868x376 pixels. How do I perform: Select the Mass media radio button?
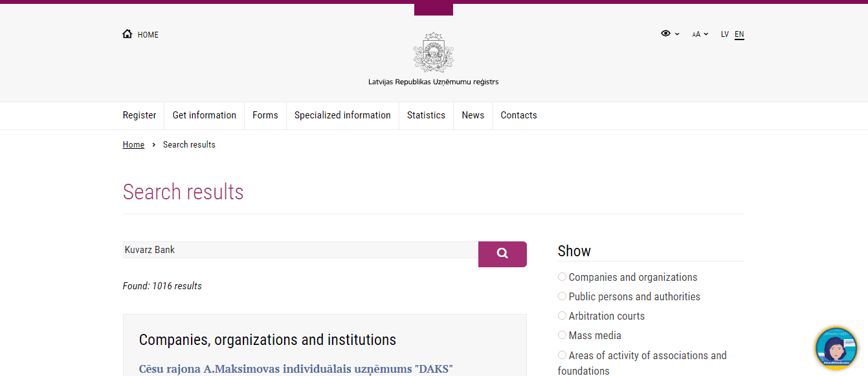click(562, 335)
